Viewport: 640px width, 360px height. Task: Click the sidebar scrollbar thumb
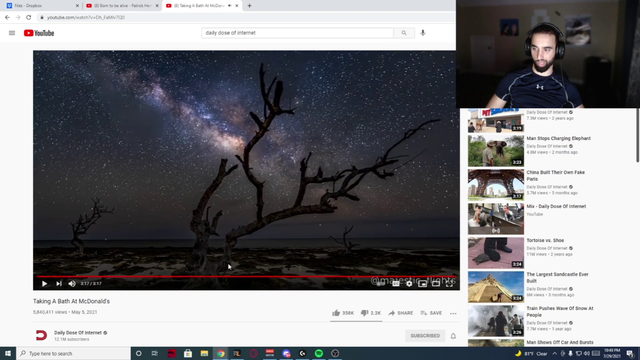pyautogui.click(x=638, y=135)
